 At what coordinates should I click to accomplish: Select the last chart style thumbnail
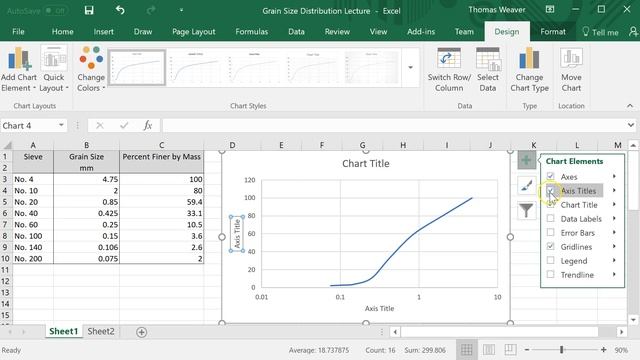coord(371,67)
